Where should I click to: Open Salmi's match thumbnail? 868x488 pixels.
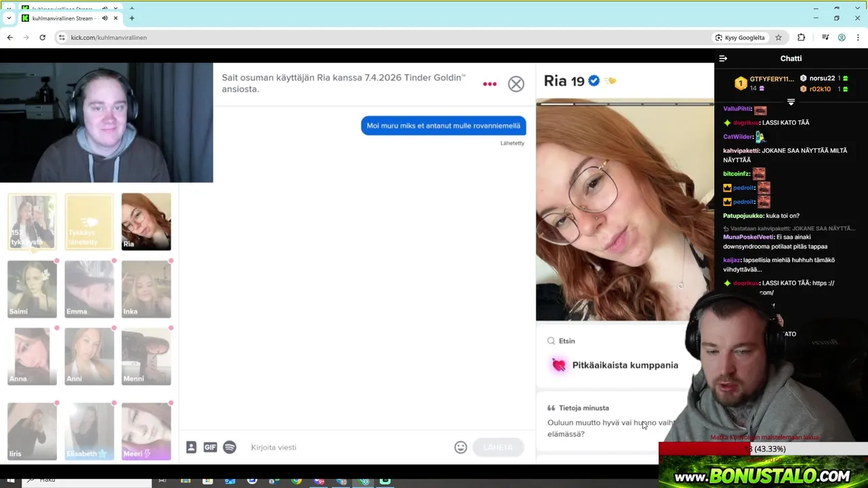32,289
